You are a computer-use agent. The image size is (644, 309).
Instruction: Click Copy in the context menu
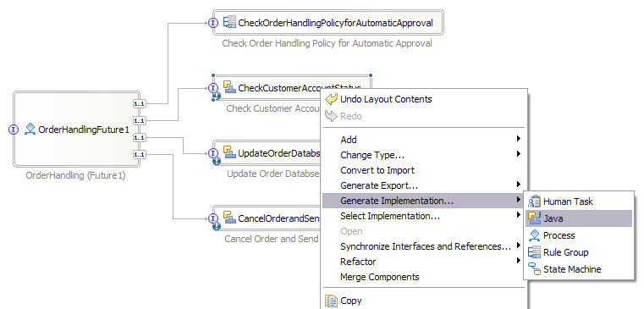423,301
